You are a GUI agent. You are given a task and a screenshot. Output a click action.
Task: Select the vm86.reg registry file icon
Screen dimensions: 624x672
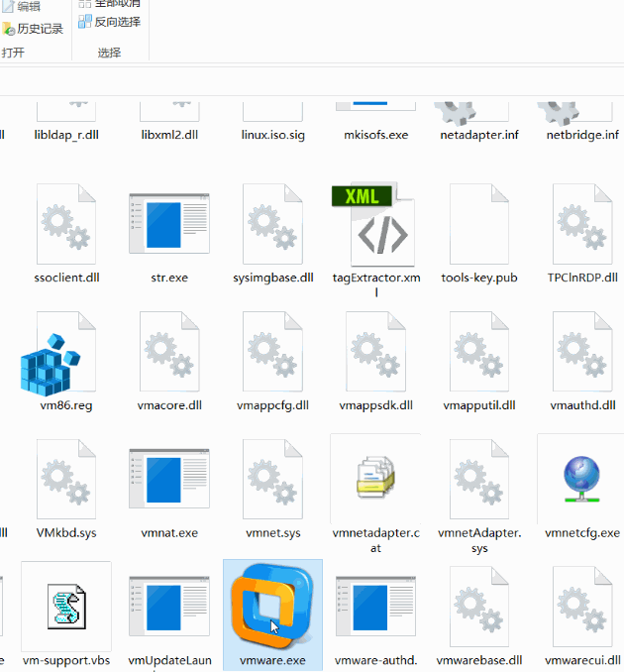(x=58, y=352)
